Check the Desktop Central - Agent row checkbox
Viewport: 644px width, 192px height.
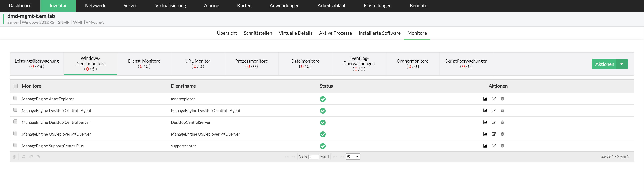(x=15, y=110)
